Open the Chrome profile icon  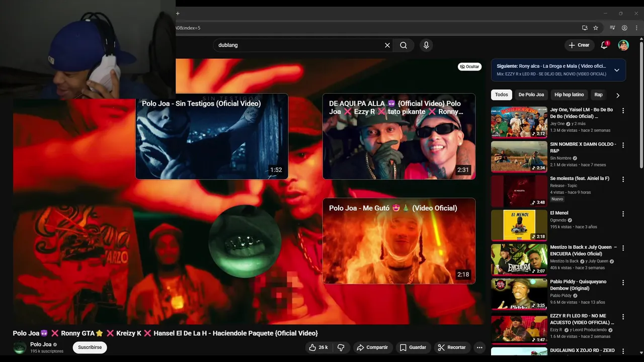tap(624, 28)
